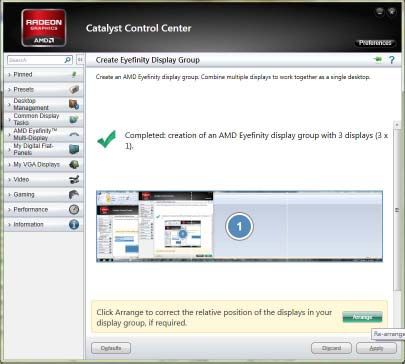Image resolution: width=405 pixels, height=364 pixels.
Task: Click the search magnifier icon
Action: click(68, 60)
